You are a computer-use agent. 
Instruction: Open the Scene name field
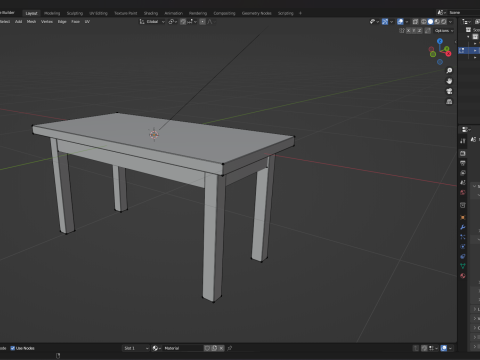464,12
